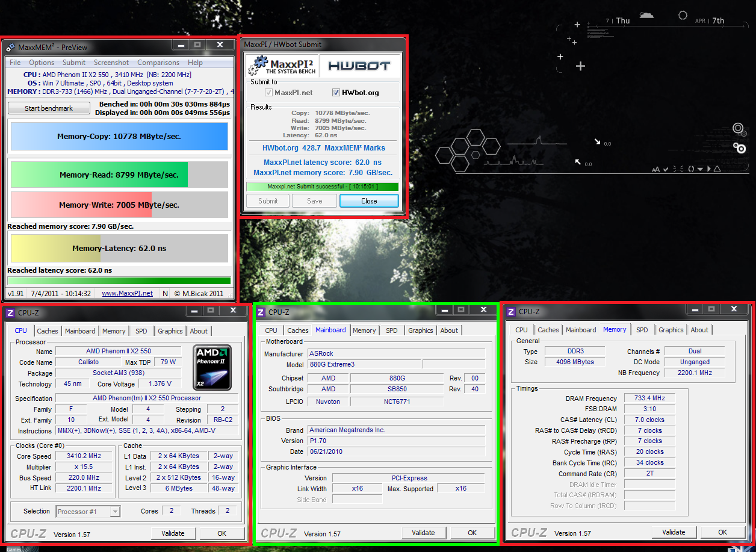Select About tab in the middle CPU-Z window
756x552 pixels.
click(x=449, y=330)
